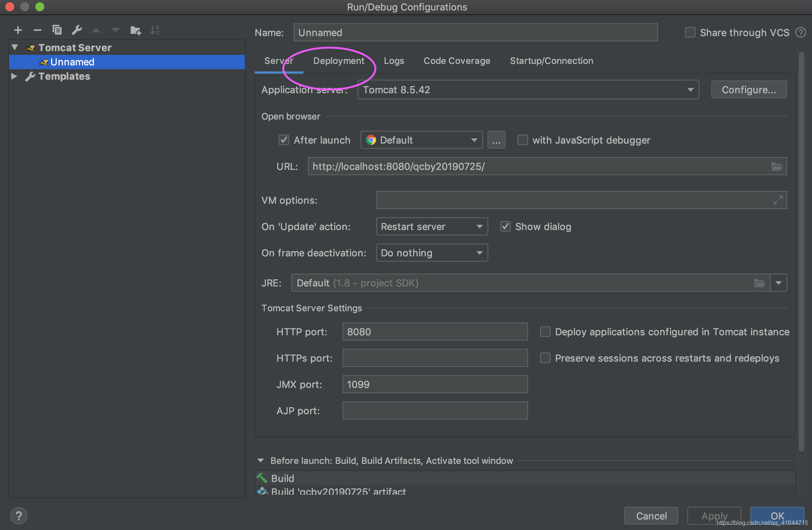The width and height of the screenshot is (812, 530).
Task: Remove configuration with minus icon
Action: point(38,30)
